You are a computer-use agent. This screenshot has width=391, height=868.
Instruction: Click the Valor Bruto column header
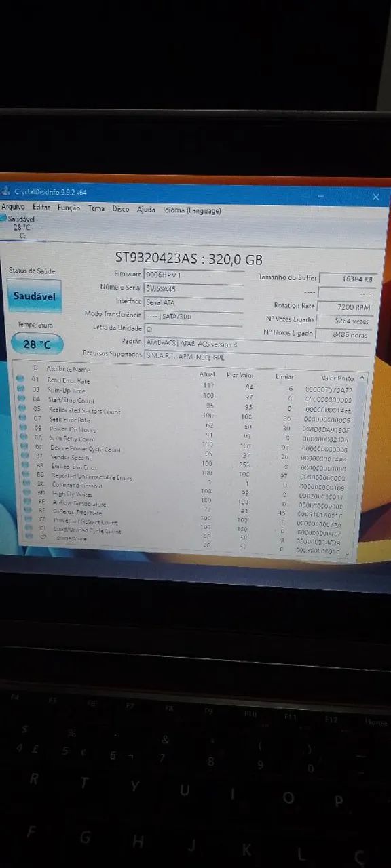click(x=337, y=378)
